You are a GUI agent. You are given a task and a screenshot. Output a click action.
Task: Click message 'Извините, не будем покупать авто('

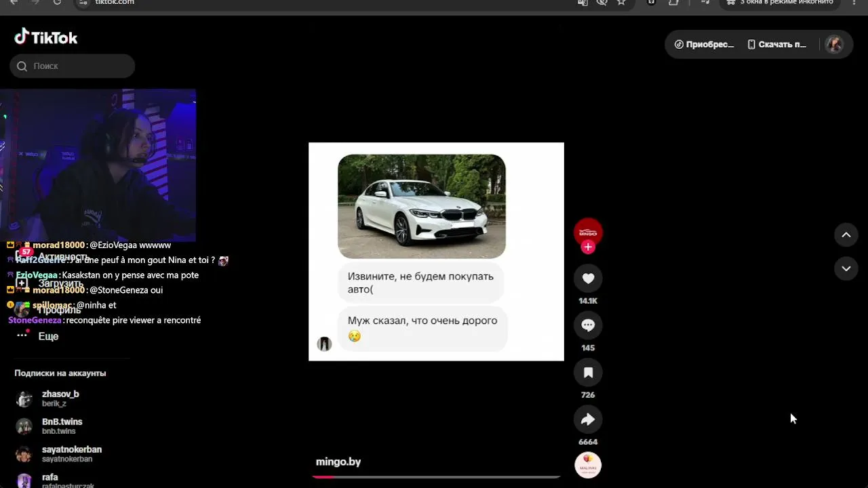(420, 283)
